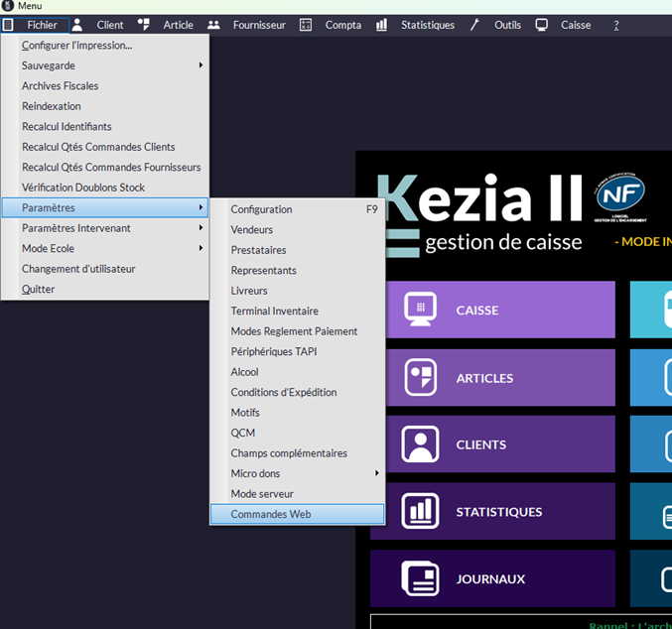Click the Outils tool icon
Image resolution: width=672 pixels, height=629 pixels.
tap(474, 25)
